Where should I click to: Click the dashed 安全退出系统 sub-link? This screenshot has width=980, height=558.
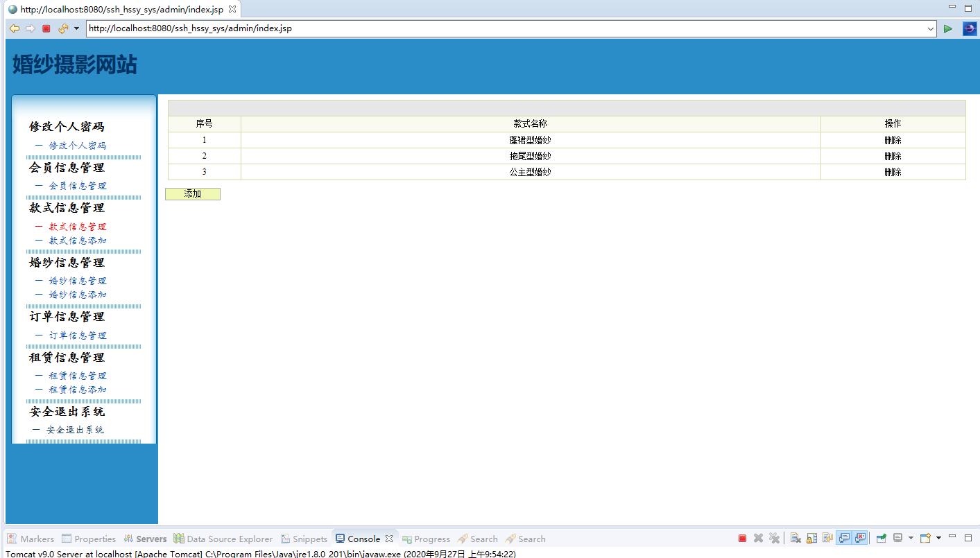[75, 430]
